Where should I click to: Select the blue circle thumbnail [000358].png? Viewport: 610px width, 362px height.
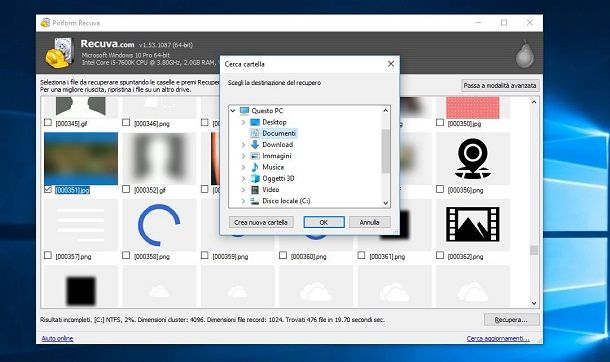tap(159, 224)
